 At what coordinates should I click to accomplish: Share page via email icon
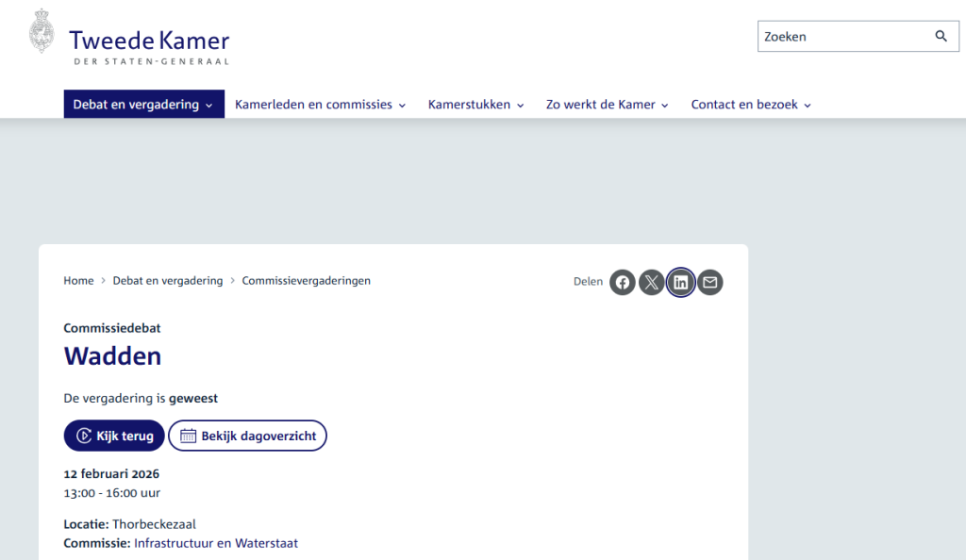709,282
